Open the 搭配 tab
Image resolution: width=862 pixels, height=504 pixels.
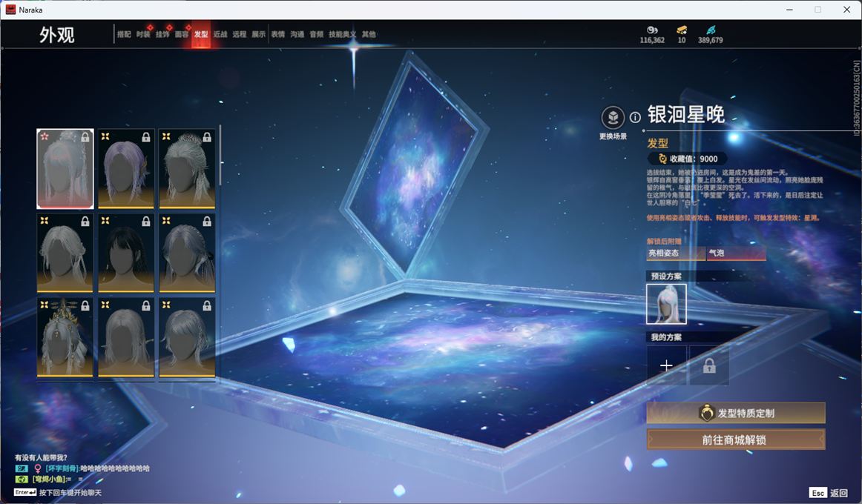point(124,34)
